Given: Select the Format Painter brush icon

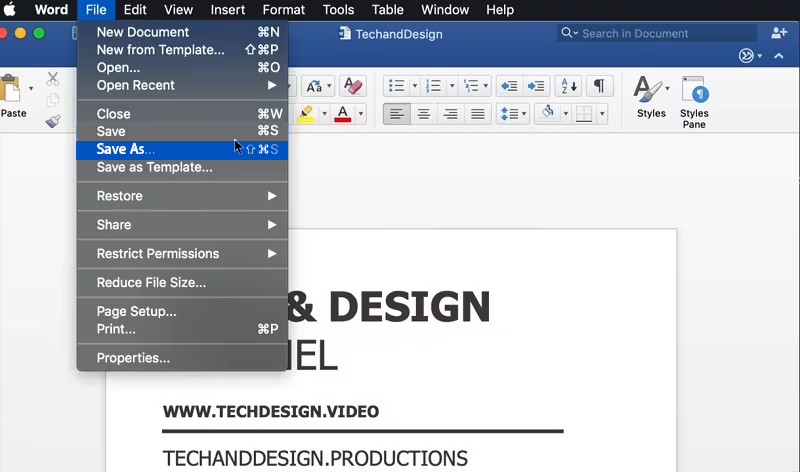Looking at the screenshot, I should pyautogui.click(x=53, y=121).
